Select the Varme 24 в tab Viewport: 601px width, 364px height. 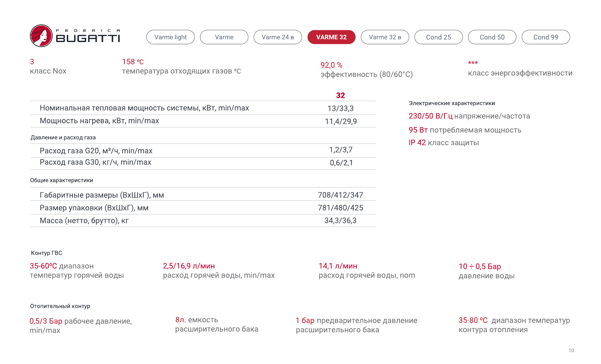pos(278,37)
